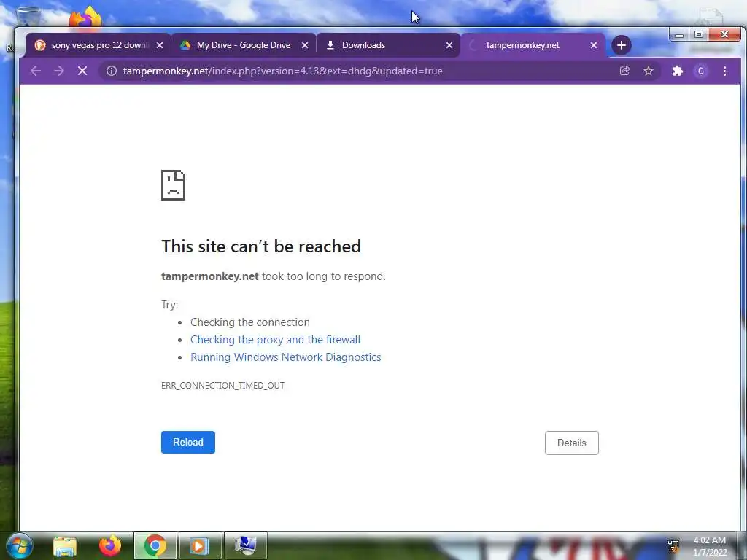Click the network tray icon

point(673,545)
